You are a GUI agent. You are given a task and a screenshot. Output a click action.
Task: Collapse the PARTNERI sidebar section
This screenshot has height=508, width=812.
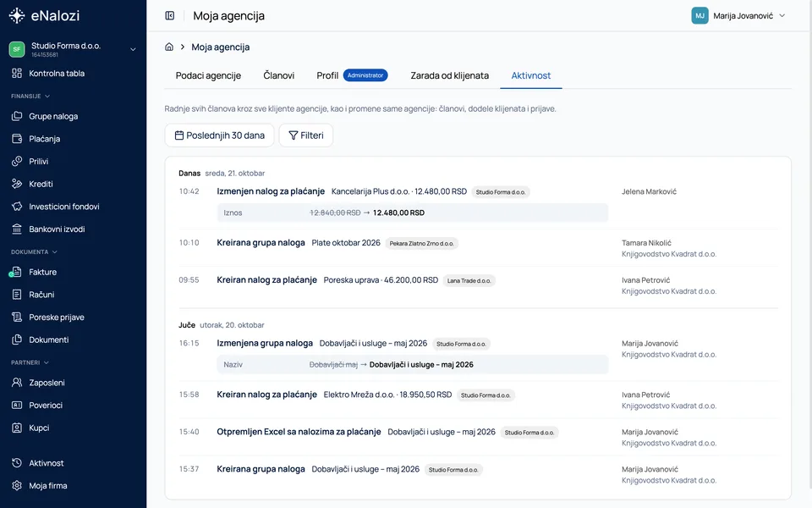point(30,362)
